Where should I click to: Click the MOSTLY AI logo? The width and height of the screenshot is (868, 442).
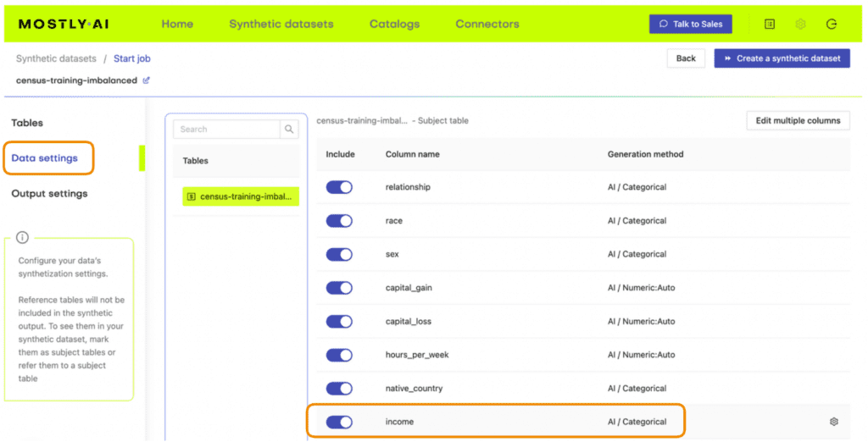click(x=64, y=24)
